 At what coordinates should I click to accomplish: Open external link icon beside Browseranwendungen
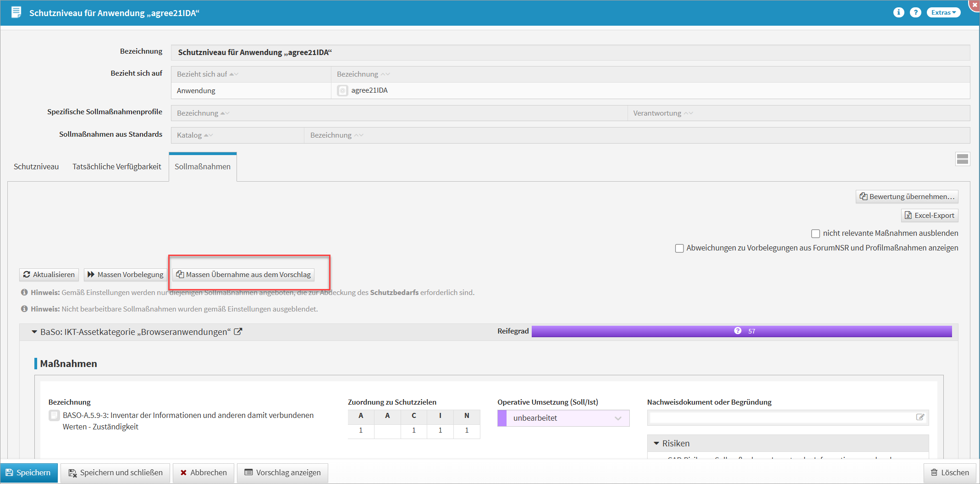pos(238,332)
